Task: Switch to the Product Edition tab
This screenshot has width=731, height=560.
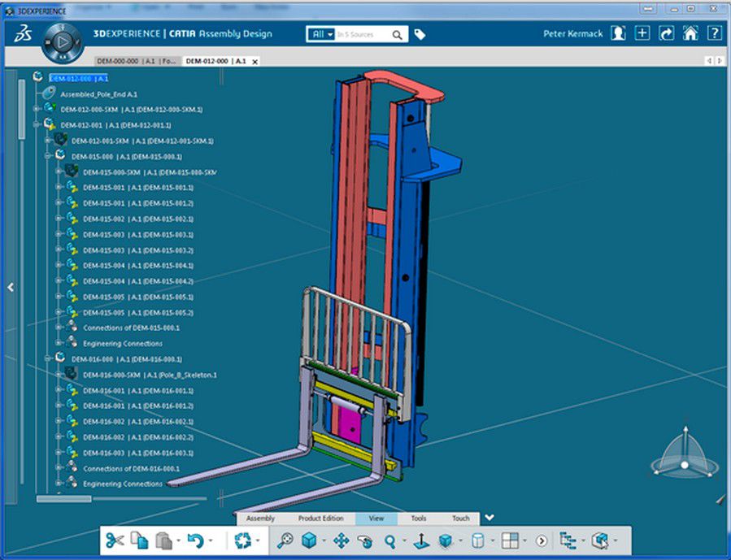Action: [x=320, y=518]
